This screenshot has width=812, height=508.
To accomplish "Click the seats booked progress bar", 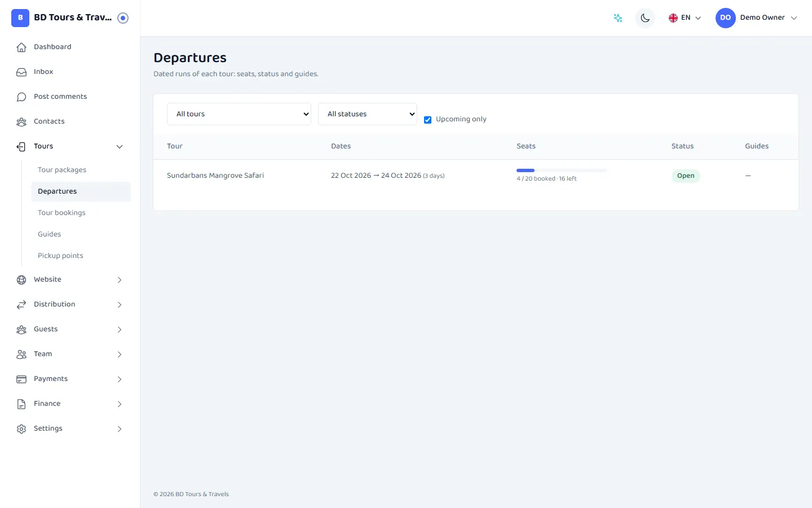I will point(562,170).
